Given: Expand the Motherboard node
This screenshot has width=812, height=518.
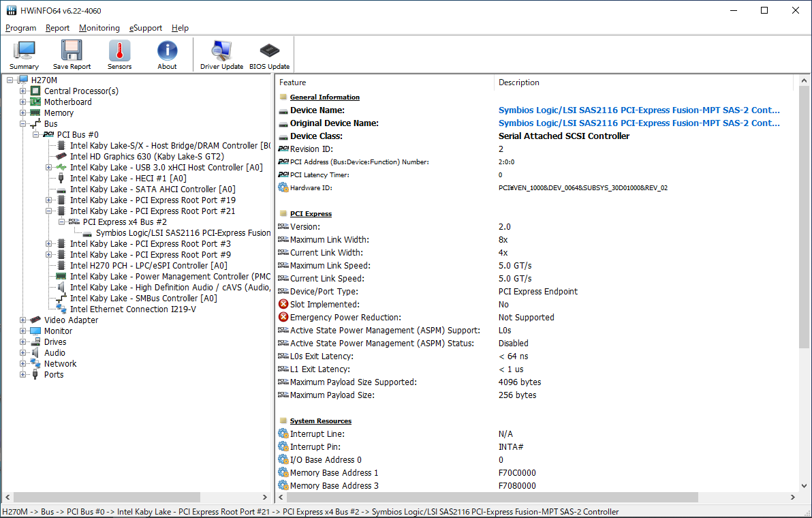Looking at the screenshot, I should point(22,102).
